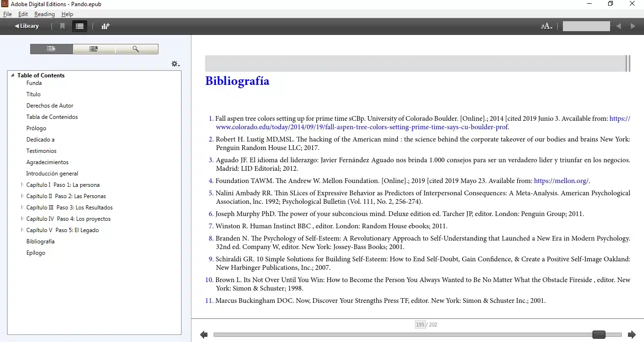Image resolution: width=644 pixels, height=342 pixels.
Task: Click the Winston R. Human Instinct reference
Action: click(331, 226)
